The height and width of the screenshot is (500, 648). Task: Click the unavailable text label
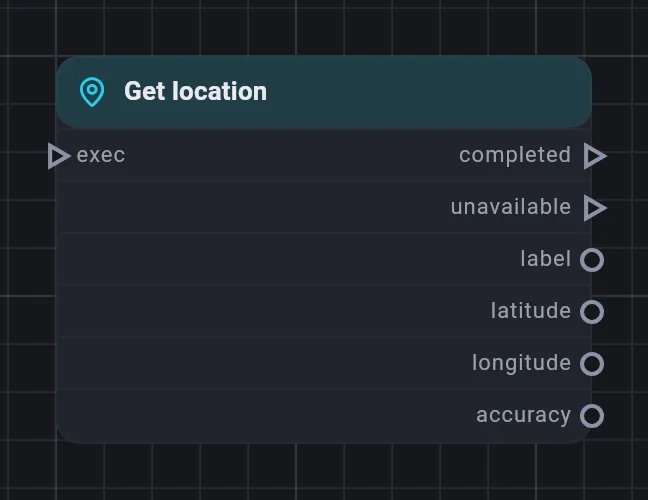(511, 207)
